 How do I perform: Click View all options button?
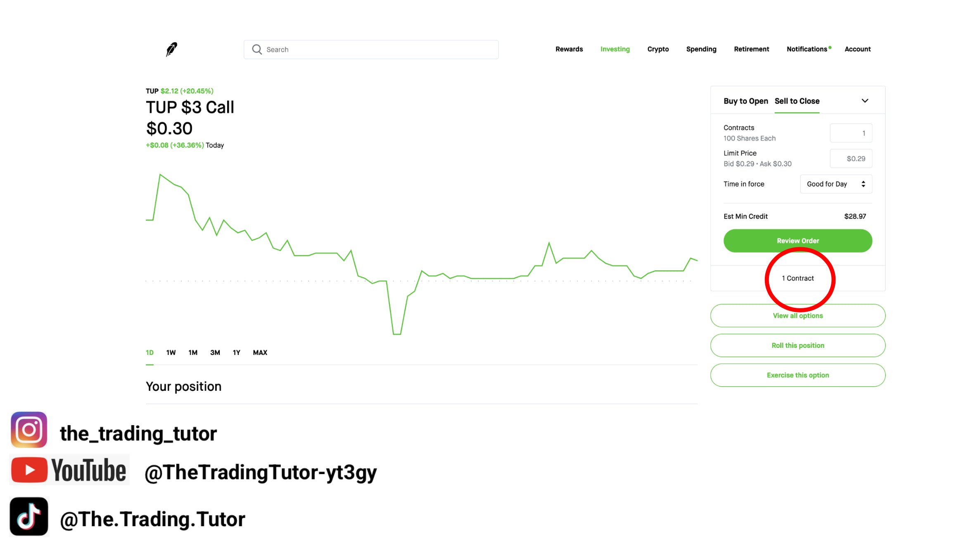coord(797,316)
